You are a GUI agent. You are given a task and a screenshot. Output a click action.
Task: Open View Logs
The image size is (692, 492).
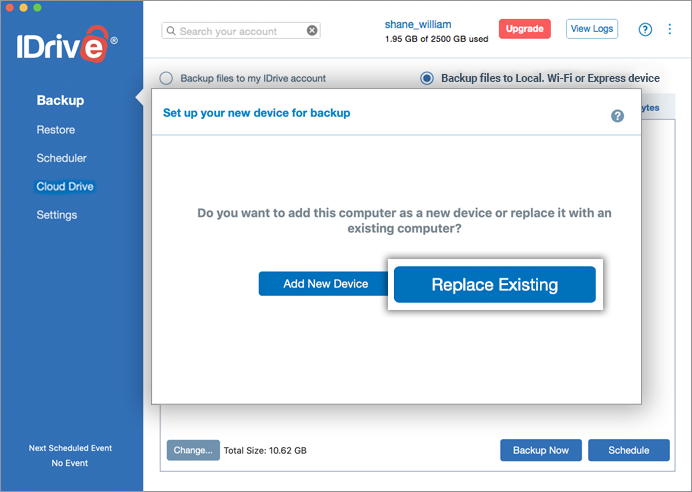tap(592, 29)
